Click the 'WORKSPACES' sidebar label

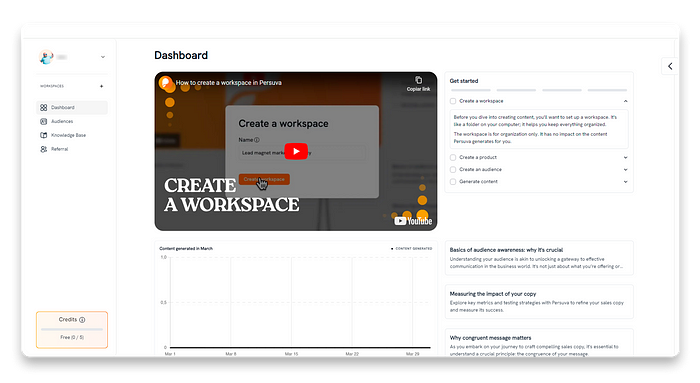[x=52, y=86]
